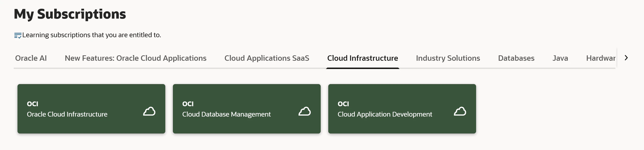
Task: Click OCI label on Cloud Database Management card
Action: click(188, 104)
